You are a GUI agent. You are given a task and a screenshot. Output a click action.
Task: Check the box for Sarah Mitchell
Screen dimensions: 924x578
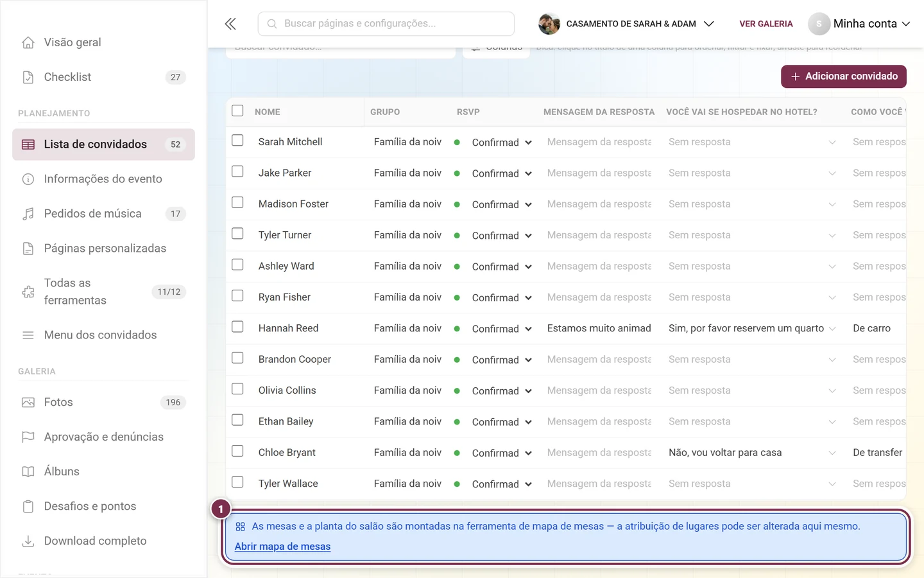point(237,141)
